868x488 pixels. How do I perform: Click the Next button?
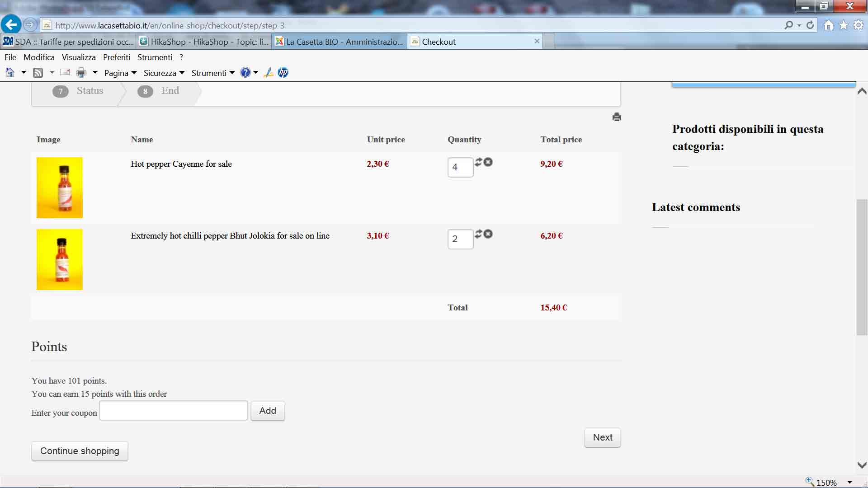[602, 437]
